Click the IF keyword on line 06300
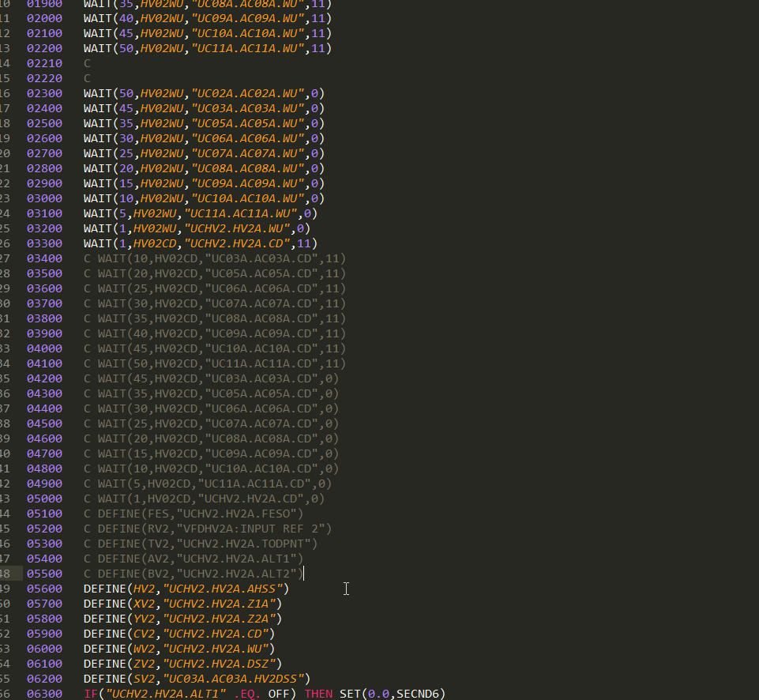This screenshot has width=759, height=700. pos(91,694)
